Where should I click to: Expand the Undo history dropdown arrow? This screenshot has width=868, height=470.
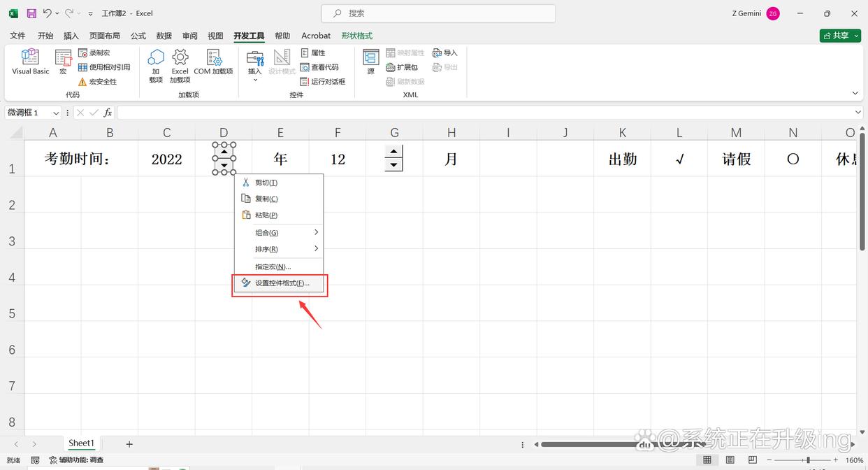pos(57,13)
